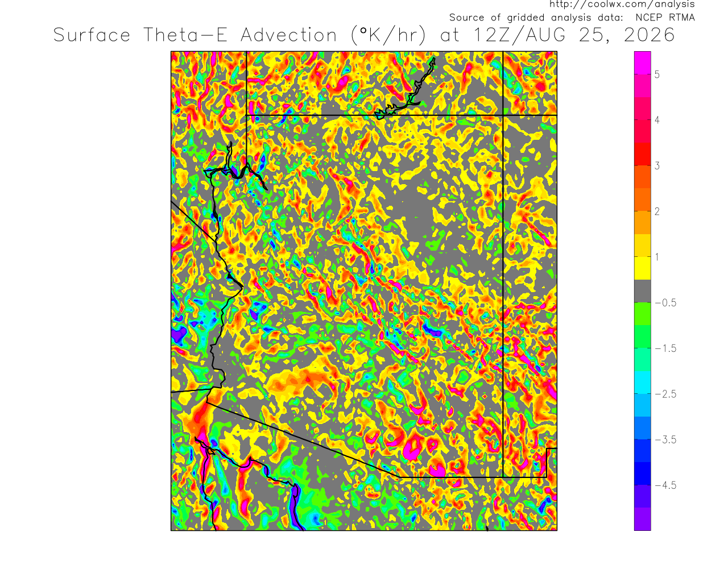The width and height of the screenshot is (728, 582).
Task: Click the orange blob in southwest Arizona
Action: 296,382
